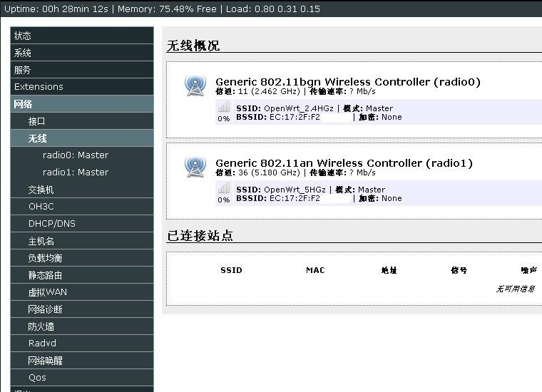Open the Qos page

82,378
